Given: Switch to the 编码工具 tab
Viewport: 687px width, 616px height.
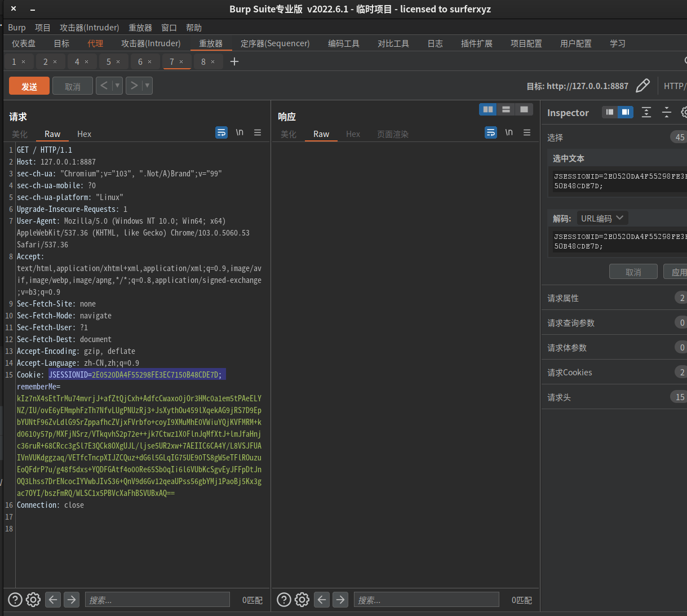Looking at the screenshot, I should tap(344, 43).
